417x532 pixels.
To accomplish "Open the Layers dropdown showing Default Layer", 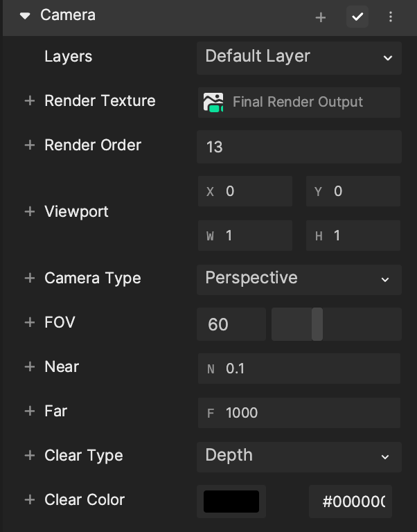I will point(299,58).
